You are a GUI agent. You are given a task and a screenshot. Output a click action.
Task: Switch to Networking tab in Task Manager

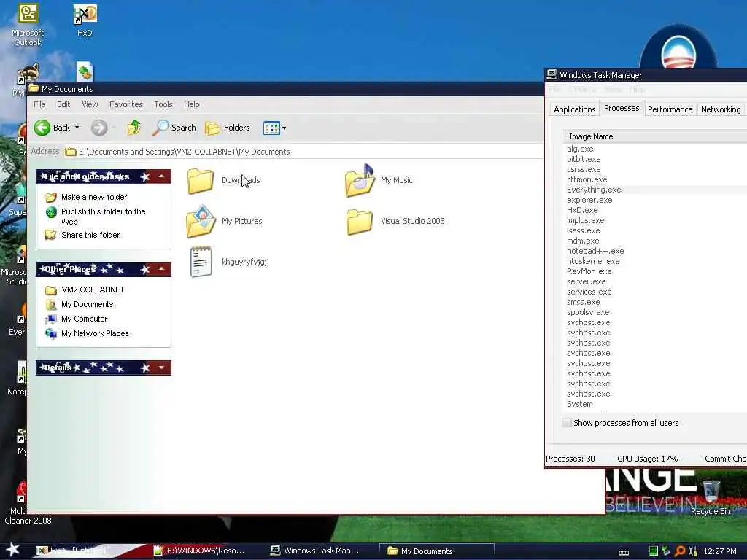click(x=720, y=109)
